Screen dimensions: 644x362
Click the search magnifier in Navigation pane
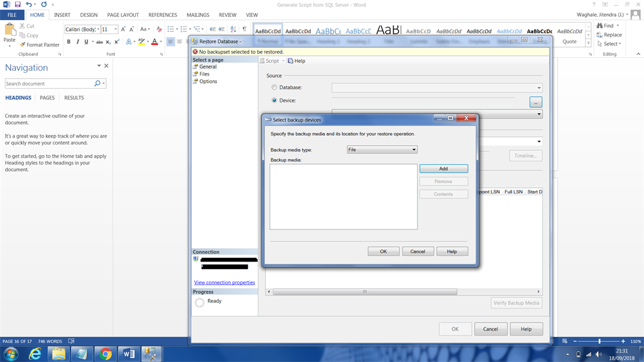click(97, 84)
